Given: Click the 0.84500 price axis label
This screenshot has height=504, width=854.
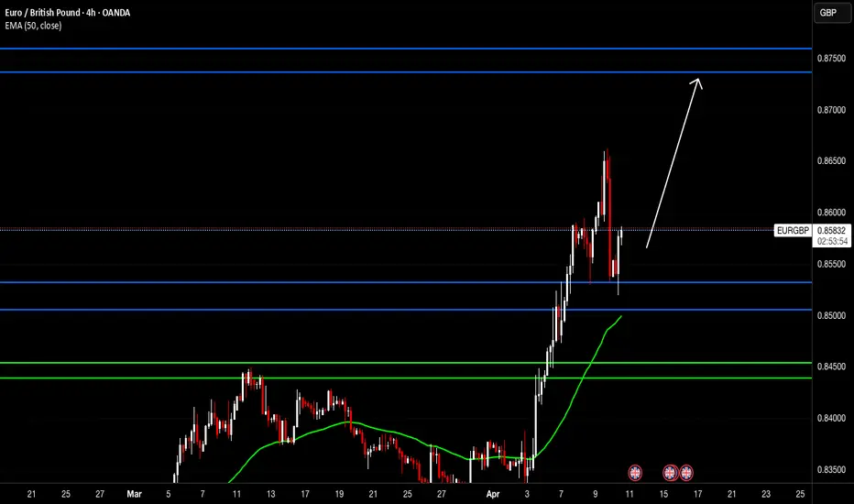Looking at the screenshot, I should [x=831, y=367].
